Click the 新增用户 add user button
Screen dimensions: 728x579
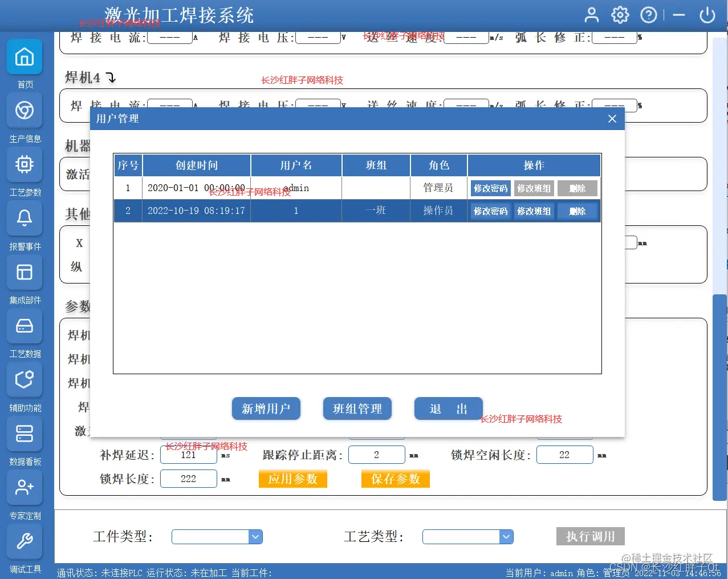266,408
